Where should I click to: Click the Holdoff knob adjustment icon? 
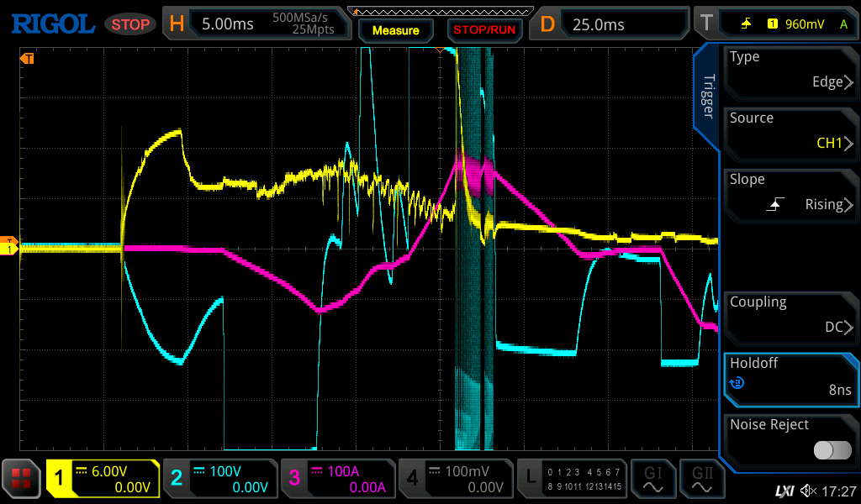tap(737, 383)
